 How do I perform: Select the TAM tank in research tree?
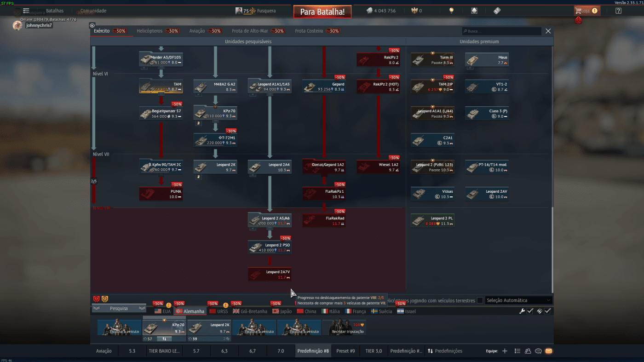pos(161,86)
